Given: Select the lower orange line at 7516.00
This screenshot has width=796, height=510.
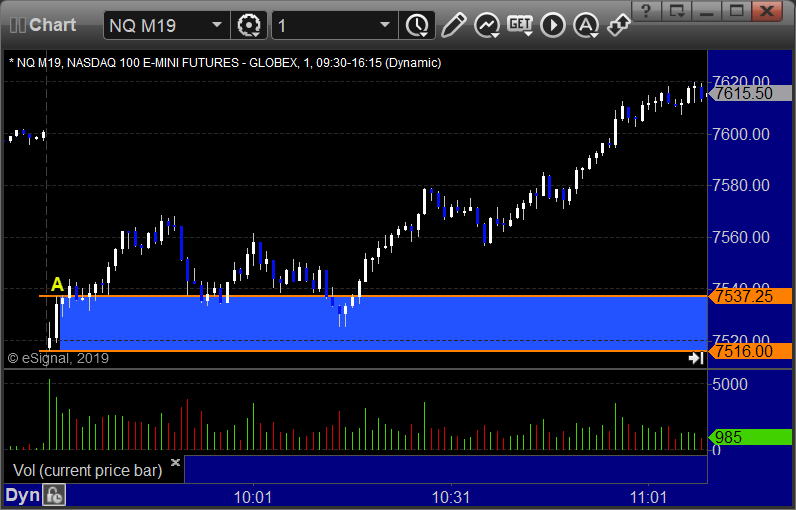Looking at the screenshot, I should pyautogui.click(x=373, y=351).
